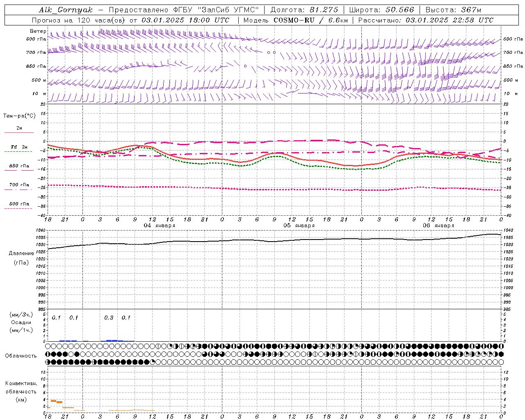Viewport: 525px width, 420px height.
Task: Click the highest orange convective cloud bar
Action: tap(53, 401)
